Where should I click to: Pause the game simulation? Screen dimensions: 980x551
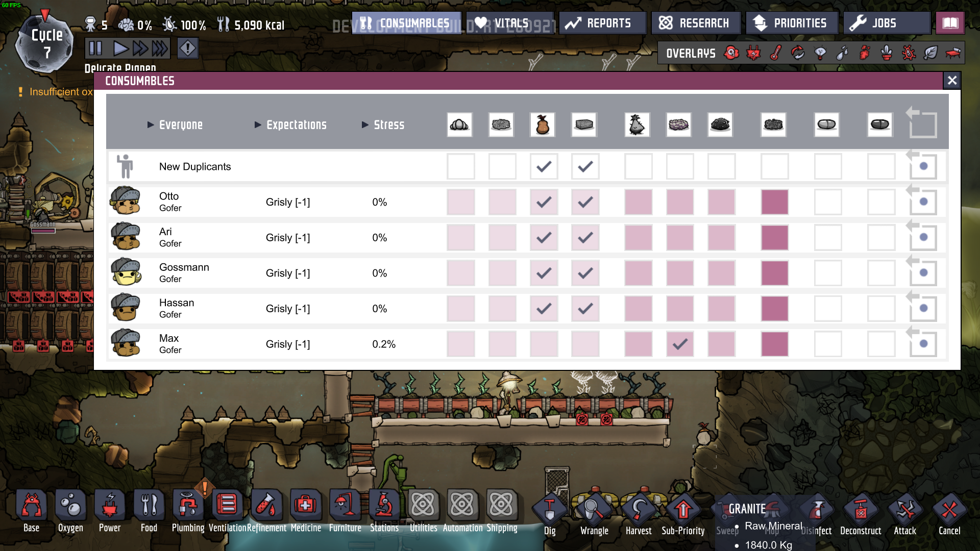coord(95,48)
